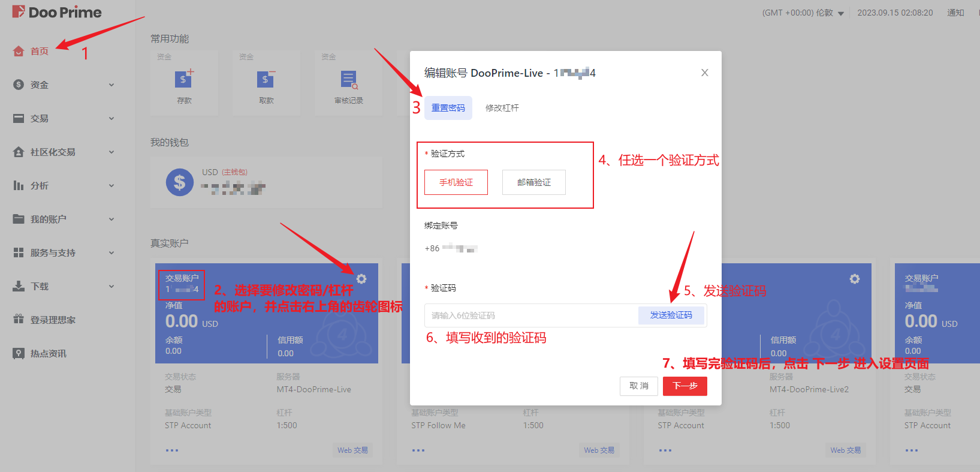The width and height of the screenshot is (980, 472).
Task: Click the 请输入6位验证码 input field
Action: coord(531,315)
